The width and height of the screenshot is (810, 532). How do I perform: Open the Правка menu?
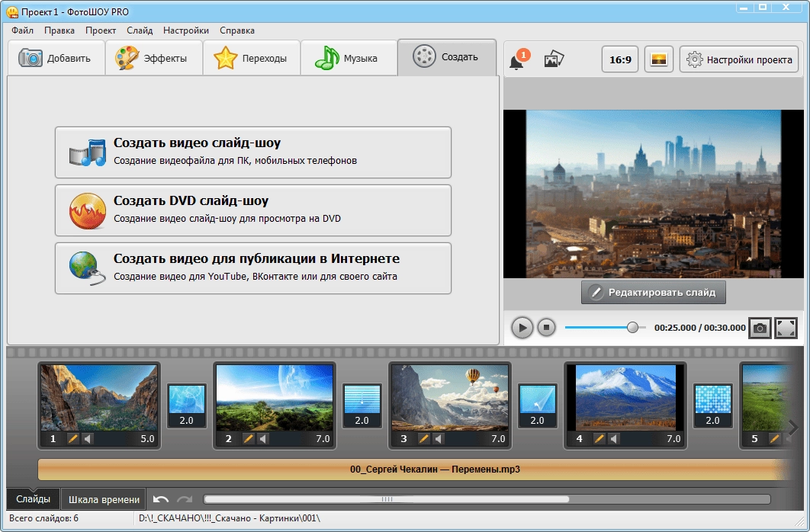pyautogui.click(x=59, y=30)
